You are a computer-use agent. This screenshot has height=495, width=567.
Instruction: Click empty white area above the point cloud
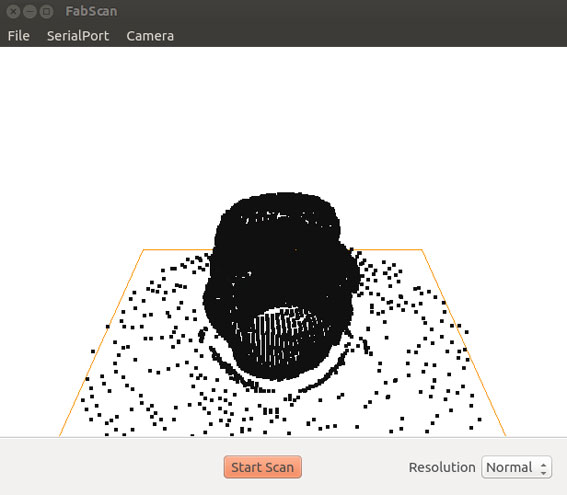tap(284, 119)
